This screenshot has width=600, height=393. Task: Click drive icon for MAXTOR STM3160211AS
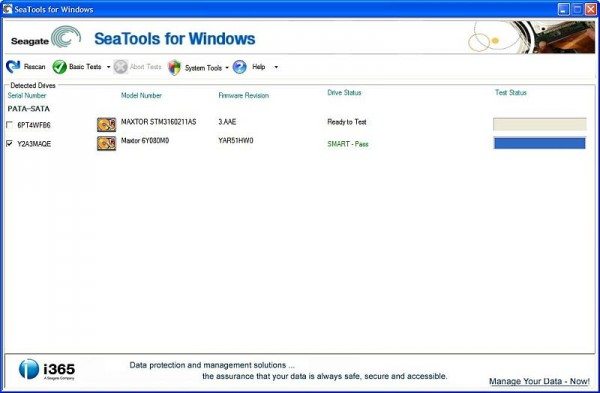(106, 124)
